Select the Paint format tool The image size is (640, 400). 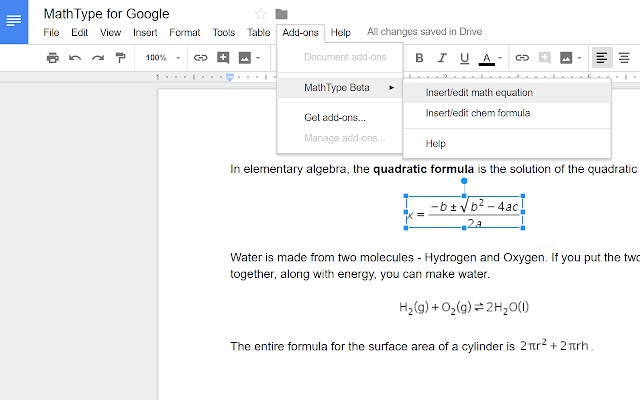(120, 58)
